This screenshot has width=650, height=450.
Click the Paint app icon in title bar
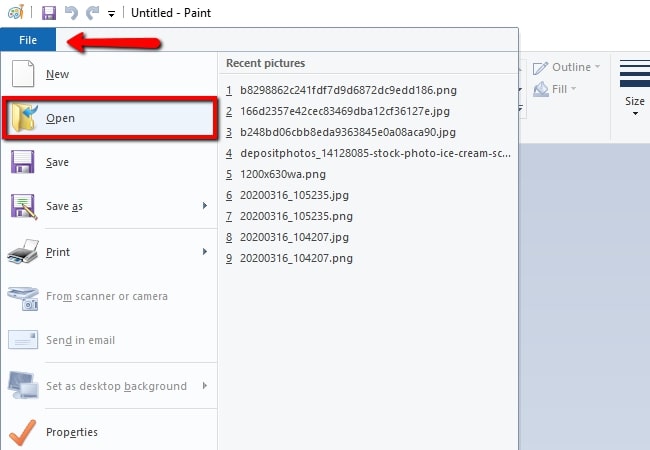[16, 12]
